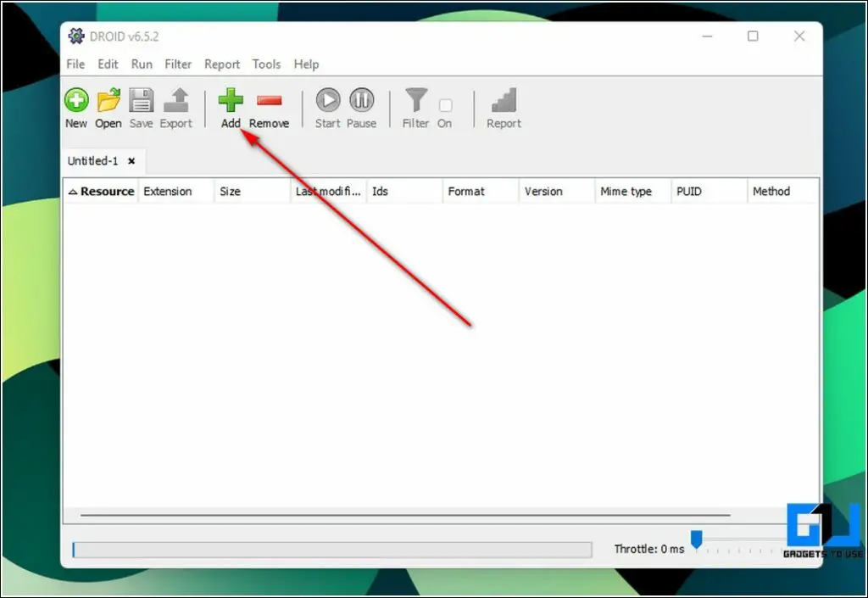
Task: Click the Open profile folder icon
Action: point(108,100)
